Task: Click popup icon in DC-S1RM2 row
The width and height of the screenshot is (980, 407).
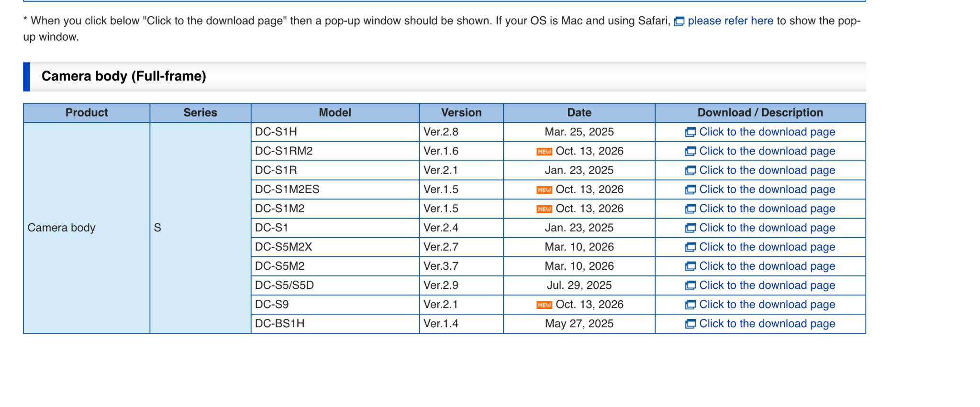Action: click(x=690, y=152)
